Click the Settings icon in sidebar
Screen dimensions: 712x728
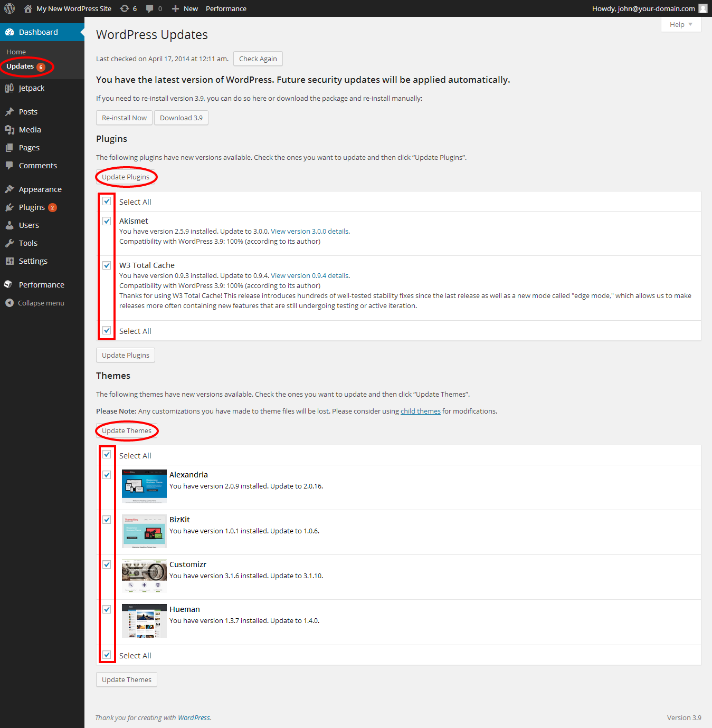(10, 261)
